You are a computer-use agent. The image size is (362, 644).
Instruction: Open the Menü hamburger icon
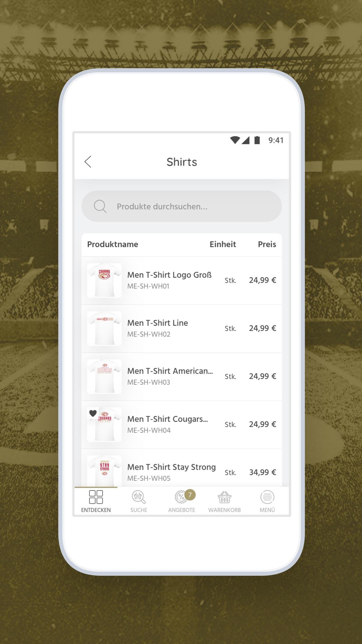(x=267, y=497)
